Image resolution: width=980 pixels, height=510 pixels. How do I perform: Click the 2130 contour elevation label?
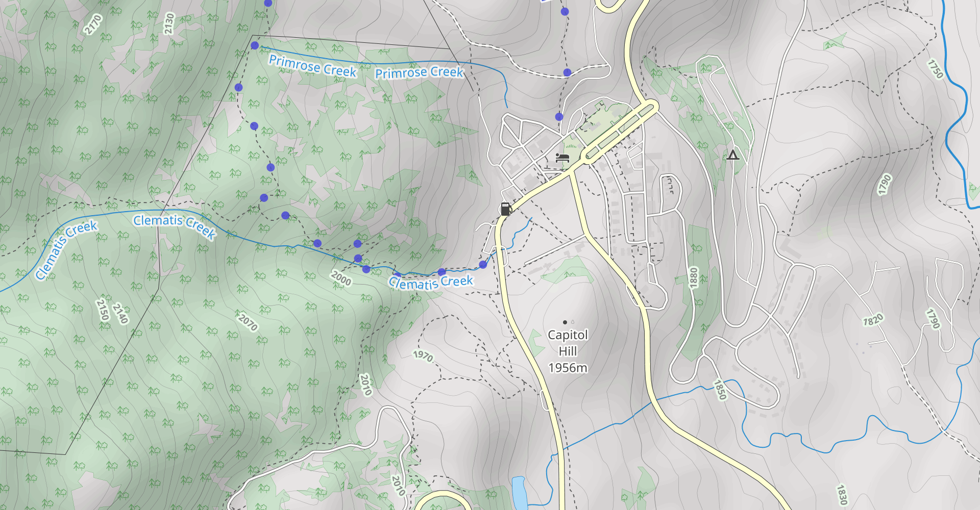pyautogui.click(x=169, y=23)
